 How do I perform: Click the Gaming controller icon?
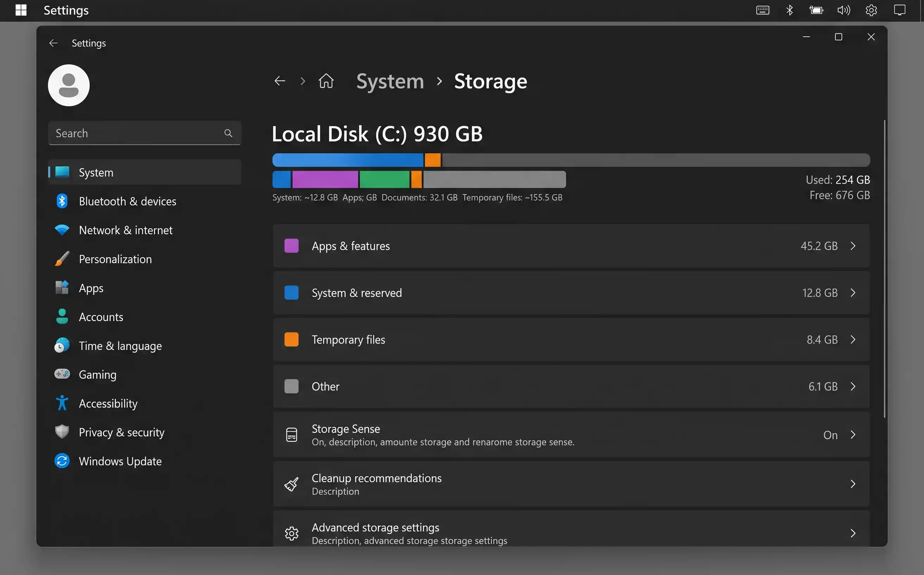tap(62, 374)
